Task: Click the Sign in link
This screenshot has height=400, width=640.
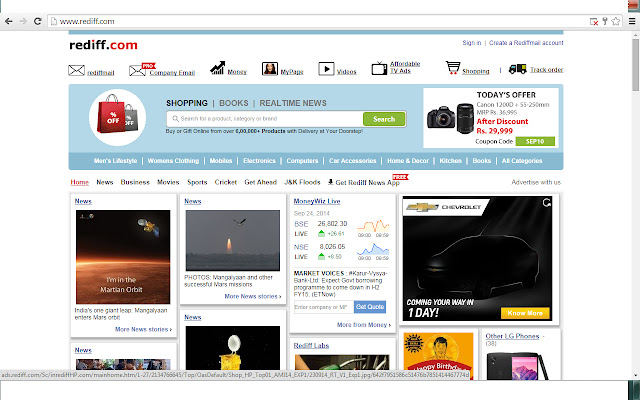Action: (471, 42)
